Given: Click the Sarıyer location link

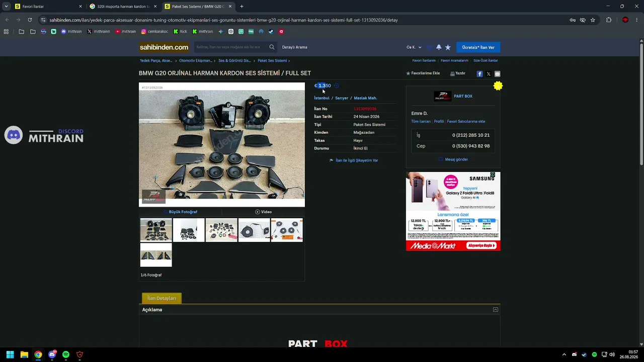Looking at the screenshot, I should 342,98.
